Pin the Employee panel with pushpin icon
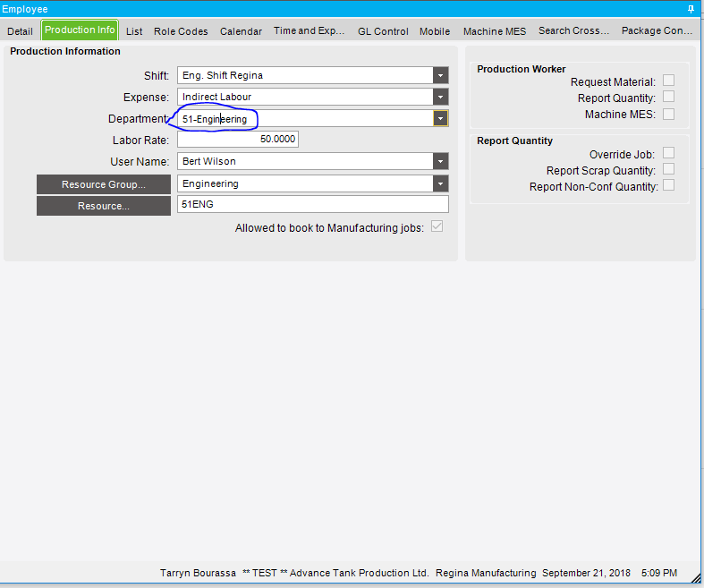The width and height of the screenshot is (704, 588). tap(691, 9)
